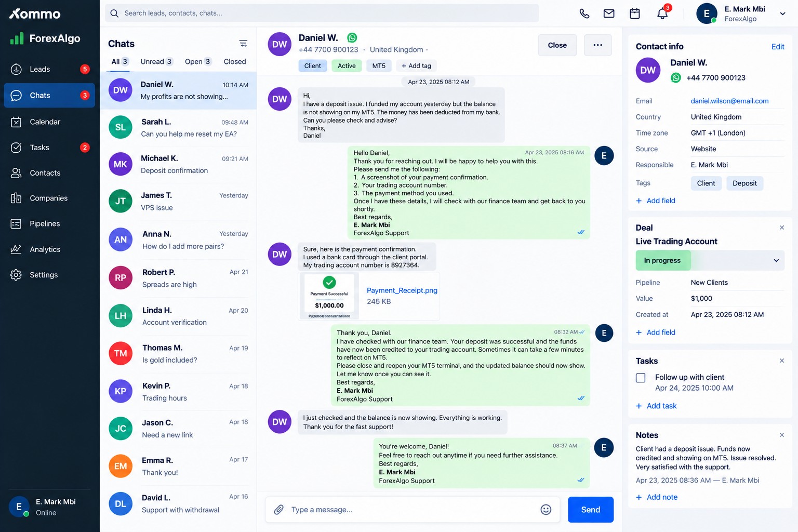Click Add task link

click(656, 406)
